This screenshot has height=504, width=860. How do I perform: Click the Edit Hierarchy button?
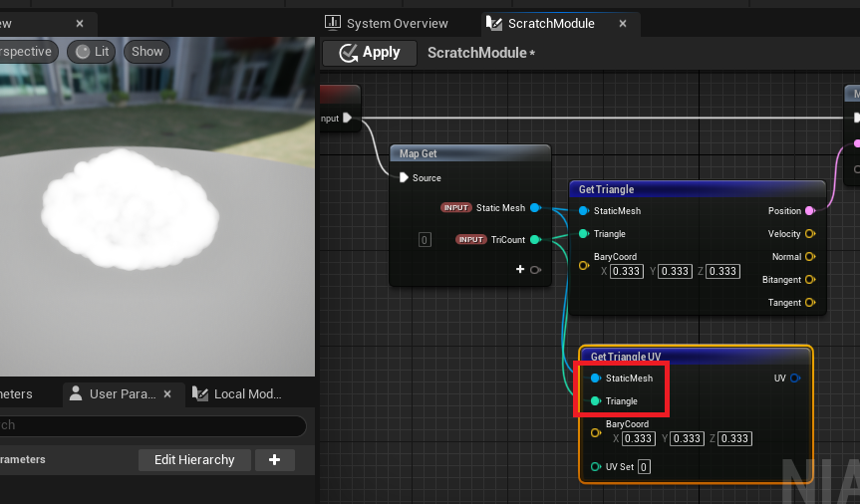point(194,459)
